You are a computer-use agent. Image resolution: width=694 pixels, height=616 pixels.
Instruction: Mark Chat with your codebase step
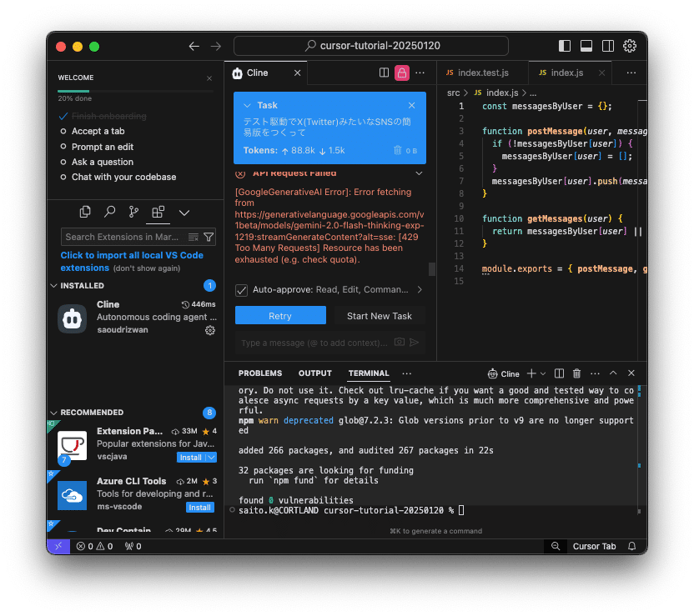63,177
